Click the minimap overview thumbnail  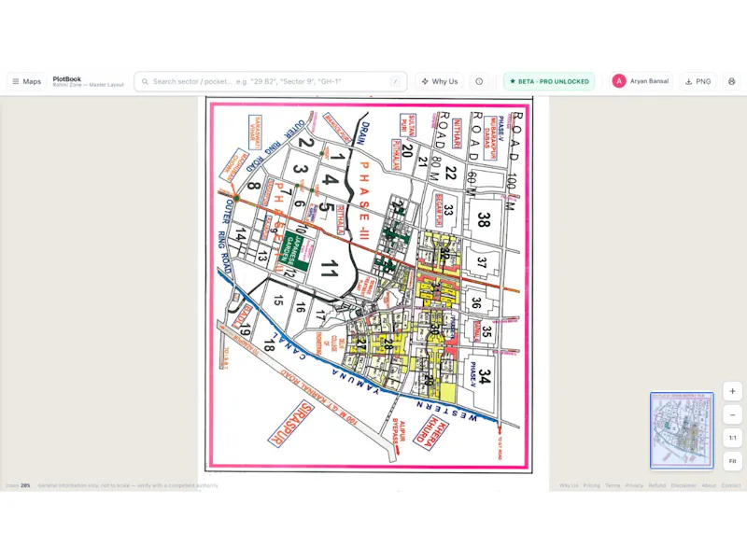[682, 430]
